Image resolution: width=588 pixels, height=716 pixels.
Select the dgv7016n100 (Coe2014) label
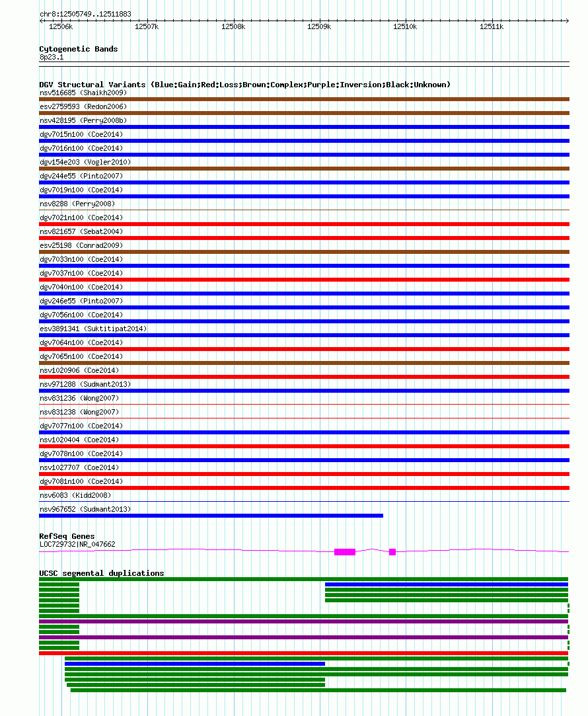tap(81, 148)
